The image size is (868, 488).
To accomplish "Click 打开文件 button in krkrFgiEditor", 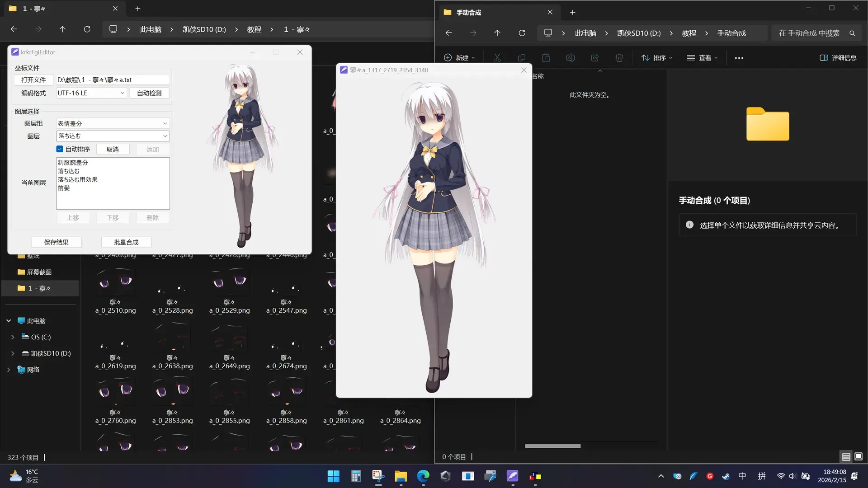I will pos(33,80).
